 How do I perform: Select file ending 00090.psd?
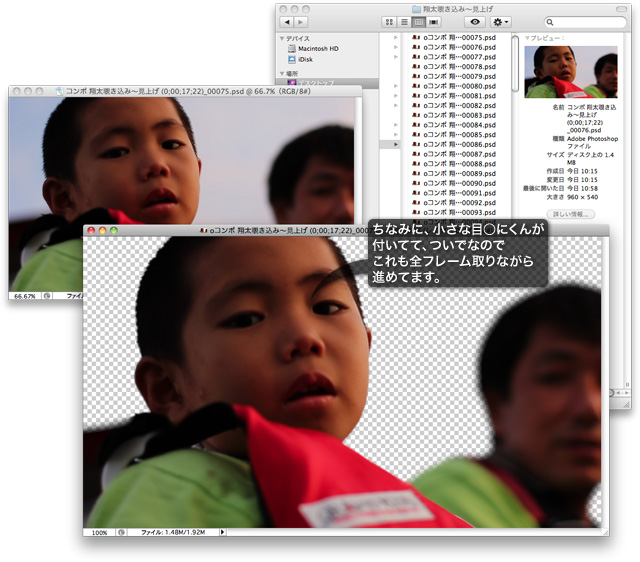[x=454, y=183]
